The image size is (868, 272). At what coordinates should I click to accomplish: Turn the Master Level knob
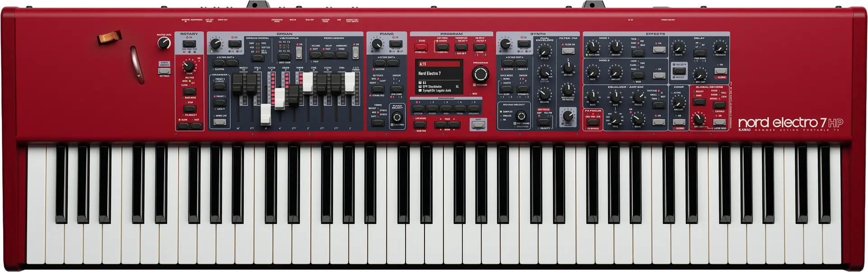pyautogui.click(x=164, y=43)
